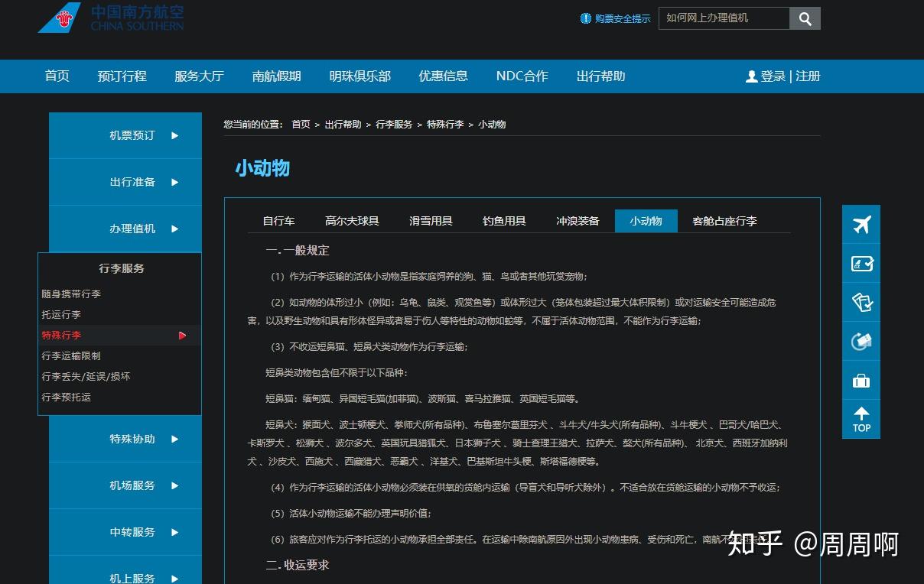The height and width of the screenshot is (584, 924).
Task: Click 特殊行李 in the breadcrumb
Action: 445,125
